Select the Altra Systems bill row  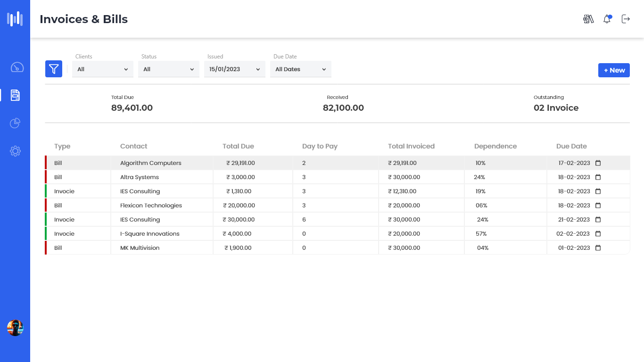pyautogui.click(x=140, y=177)
